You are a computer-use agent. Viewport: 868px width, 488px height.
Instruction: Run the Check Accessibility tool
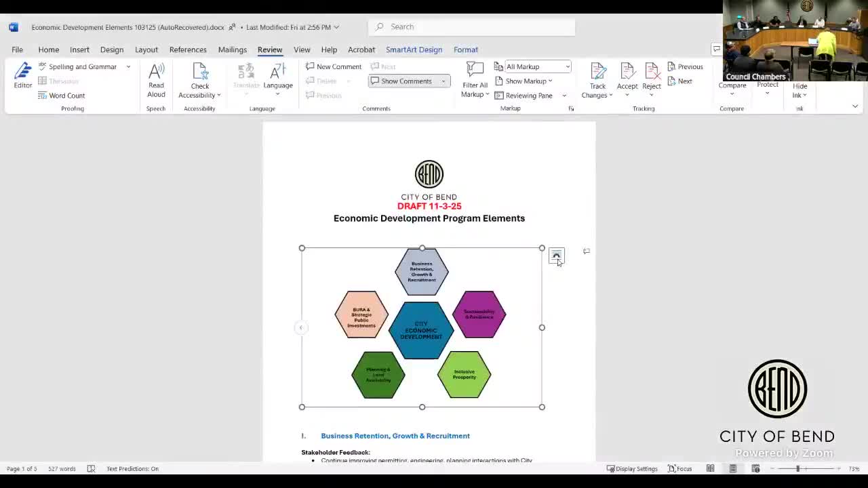(199, 76)
